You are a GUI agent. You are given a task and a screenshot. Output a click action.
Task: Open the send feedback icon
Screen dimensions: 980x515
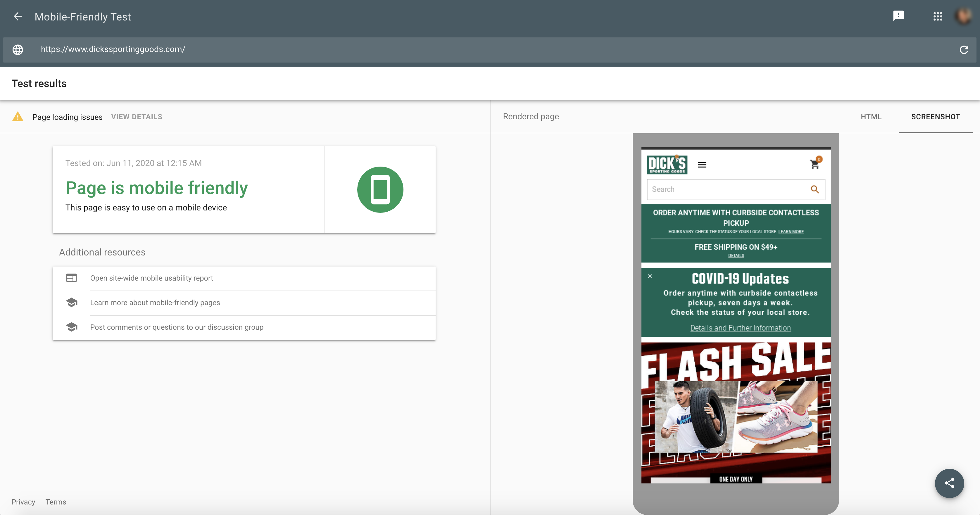(x=899, y=15)
